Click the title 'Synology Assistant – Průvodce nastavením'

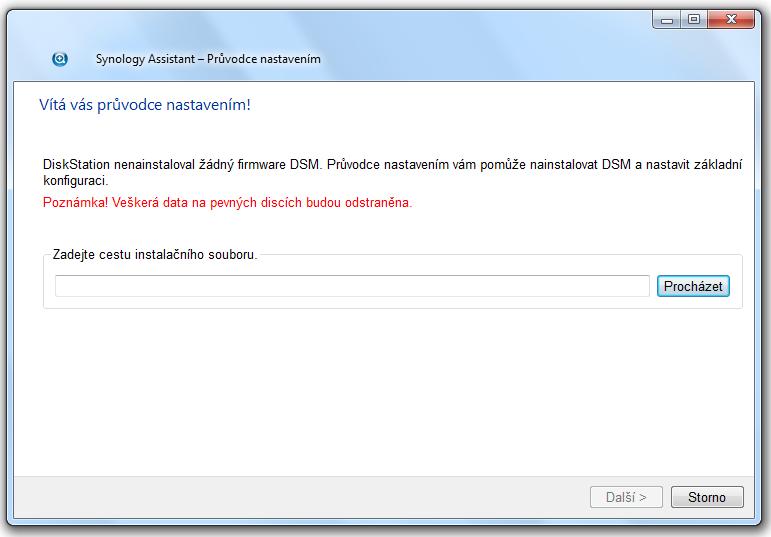coord(208,59)
